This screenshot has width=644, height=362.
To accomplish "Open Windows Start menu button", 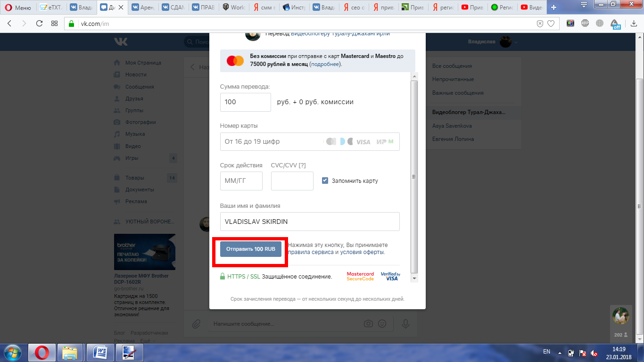I will (12, 352).
